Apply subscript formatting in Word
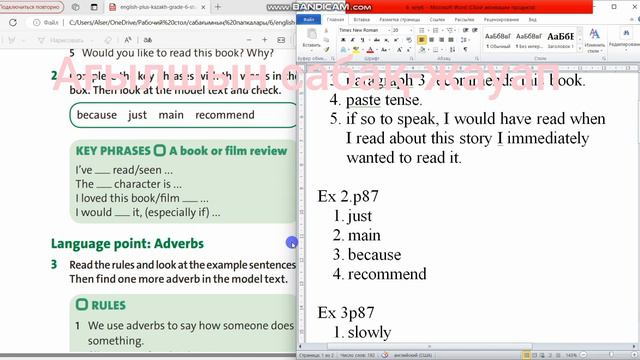The width and height of the screenshot is (640, 360). [x=387, y=40]
